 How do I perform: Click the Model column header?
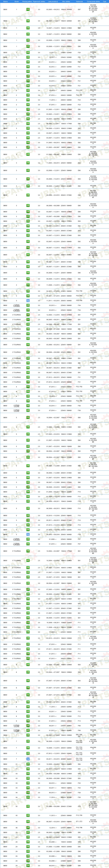tap(17, 2)
